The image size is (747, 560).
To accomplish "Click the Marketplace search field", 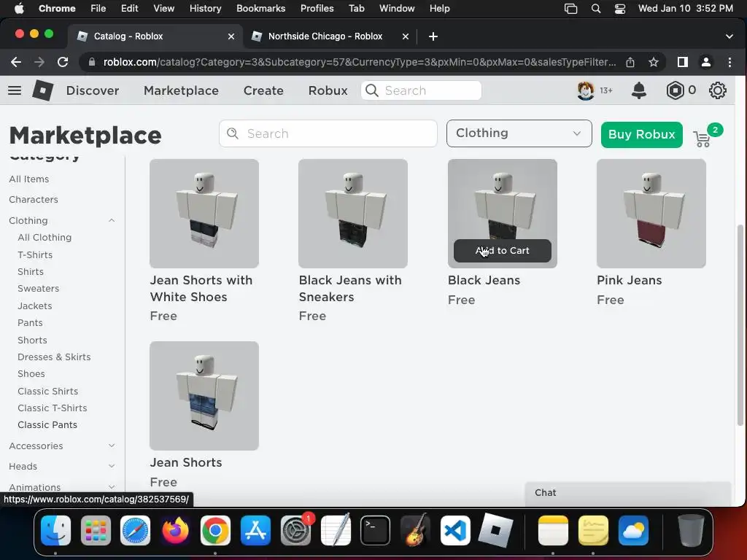I will click(x=328, y=133).
